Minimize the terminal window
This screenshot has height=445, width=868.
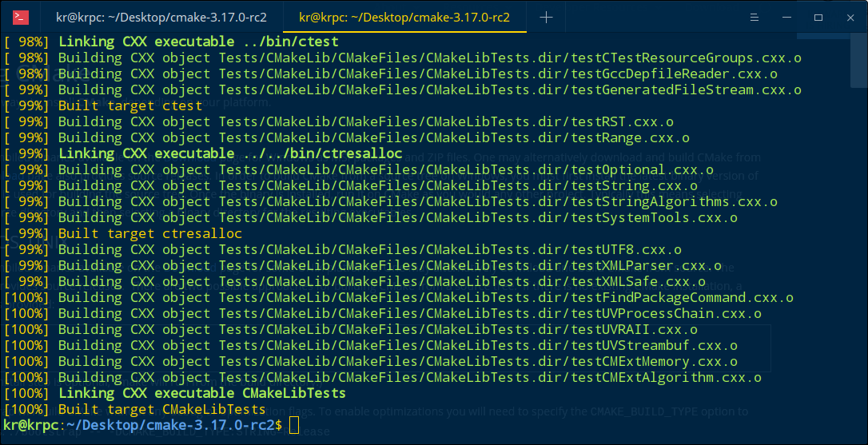[x=787, y=17]
